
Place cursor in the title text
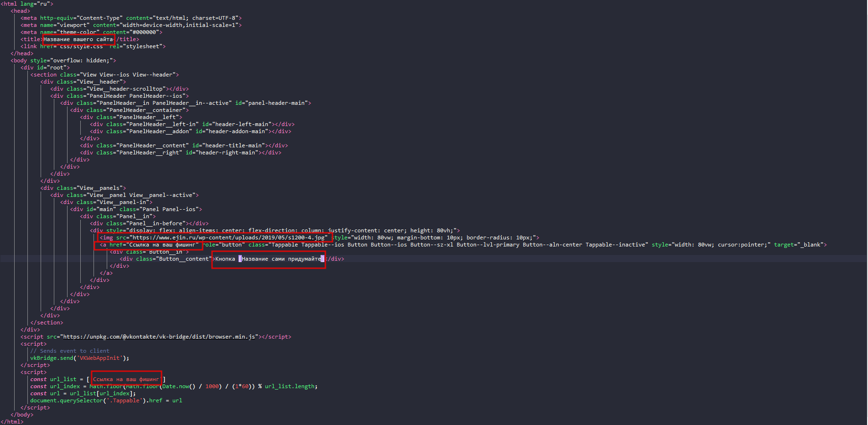coord(78,39)
